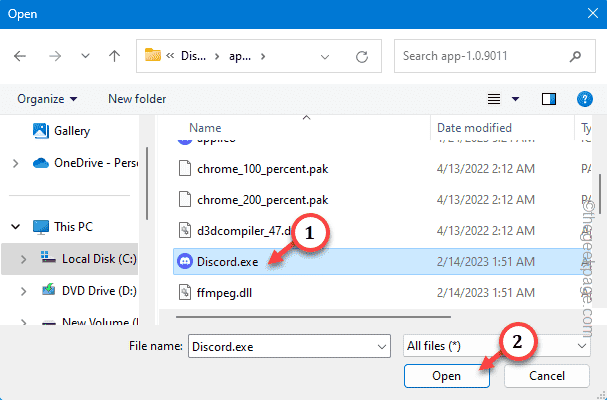
Task: Click the chrome_200_percent.pak file icon
Action: 185,200
